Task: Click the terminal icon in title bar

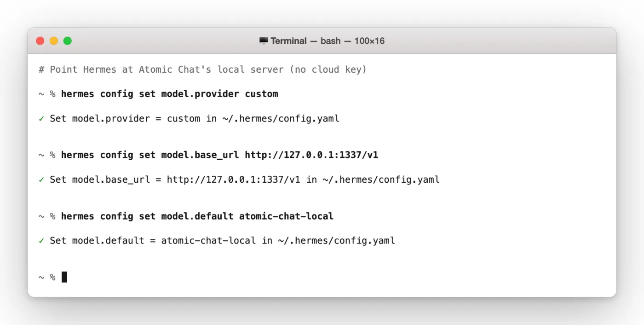Action: [x=264, y=41]
